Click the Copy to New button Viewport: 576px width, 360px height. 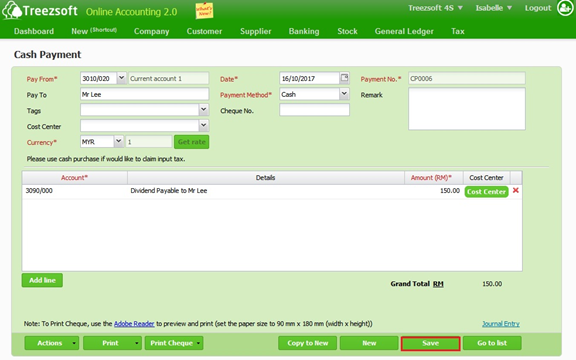[x=307, y=343]
